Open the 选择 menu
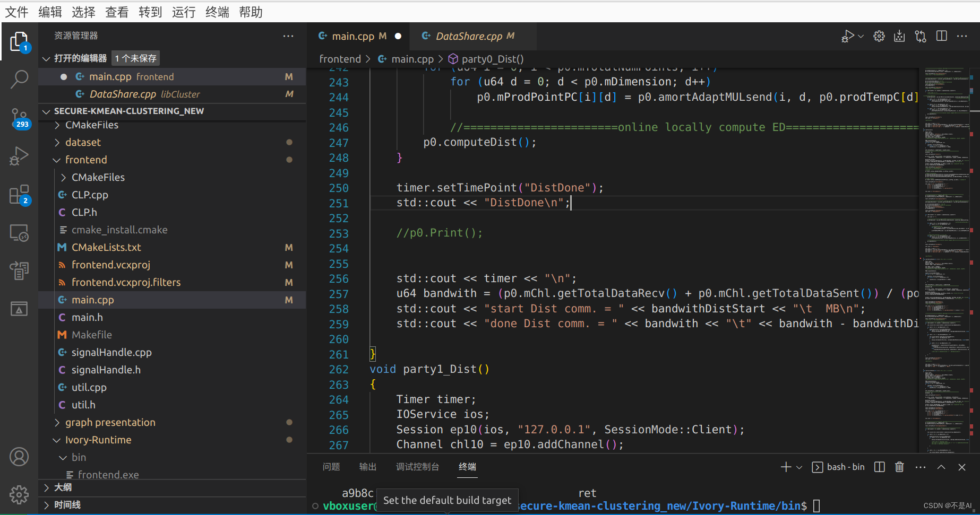The image size is (980, 515). tap(83, 12)
